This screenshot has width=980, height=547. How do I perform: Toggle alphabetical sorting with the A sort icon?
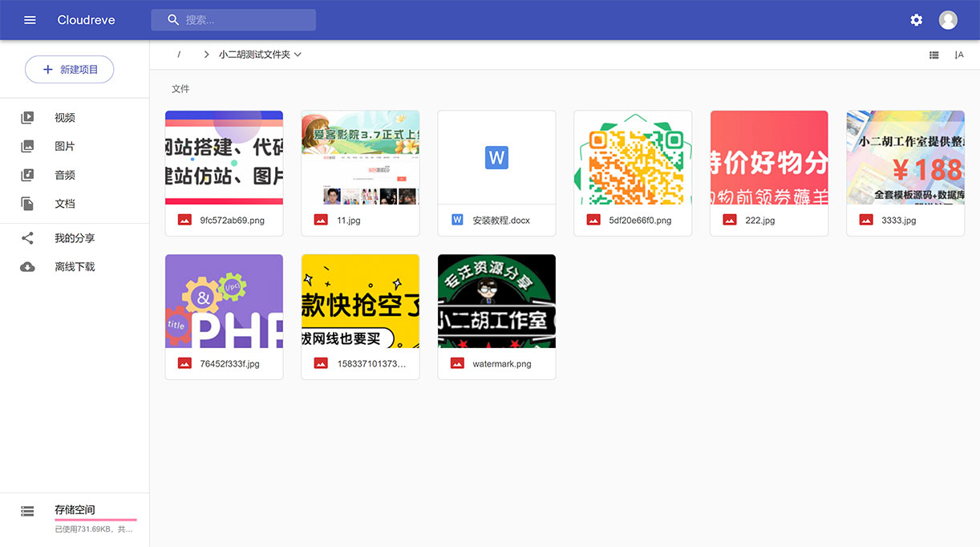coord(959,55)
